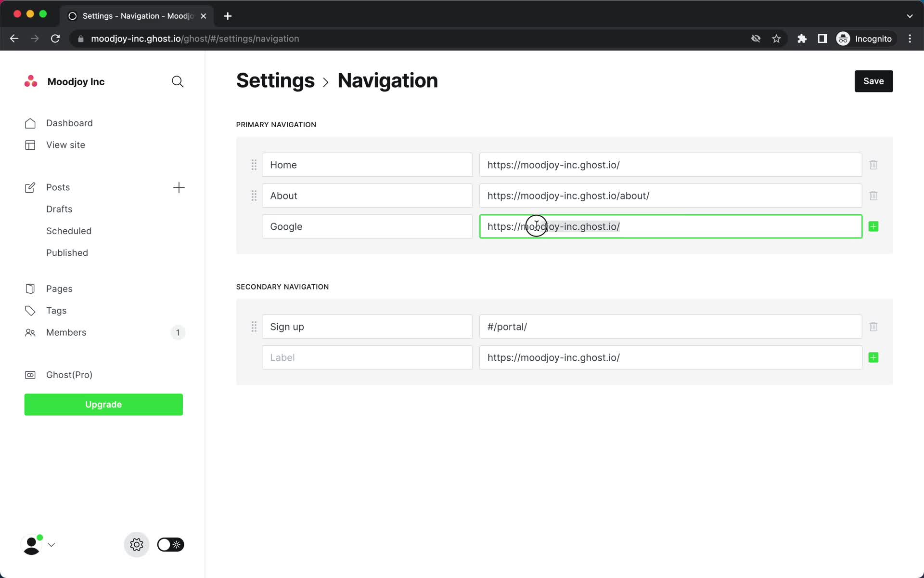Toggle the dark/light mode switch
Screen dimensions: 924x578
(169, 544)
